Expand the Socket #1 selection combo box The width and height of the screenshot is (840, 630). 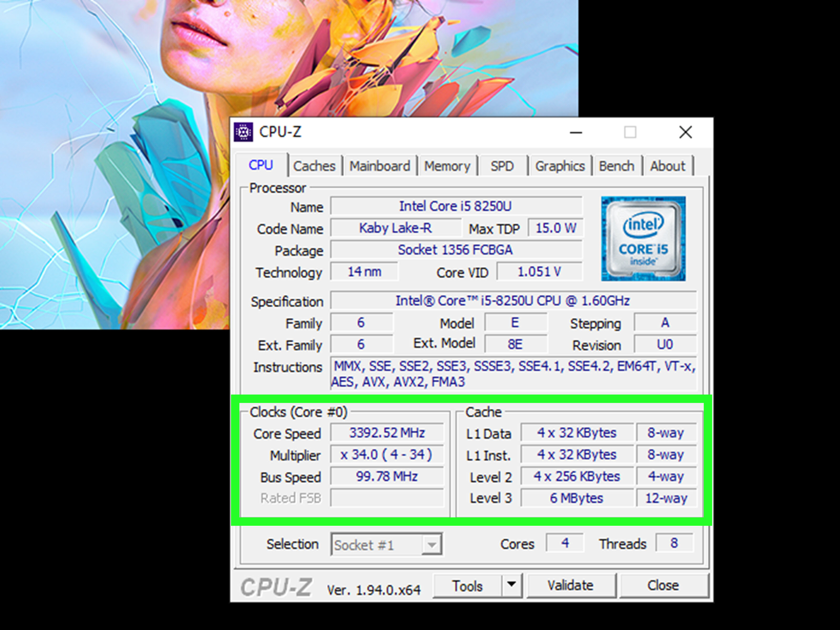(431, 545)
